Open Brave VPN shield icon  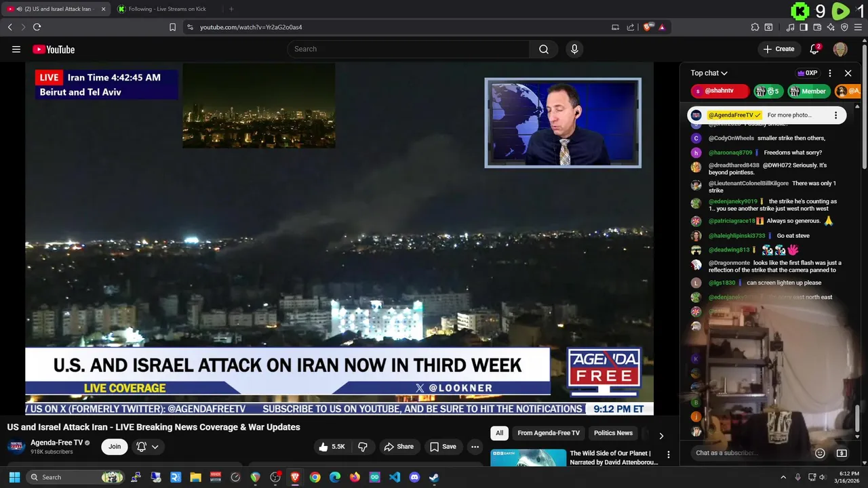tap(844, 27)
